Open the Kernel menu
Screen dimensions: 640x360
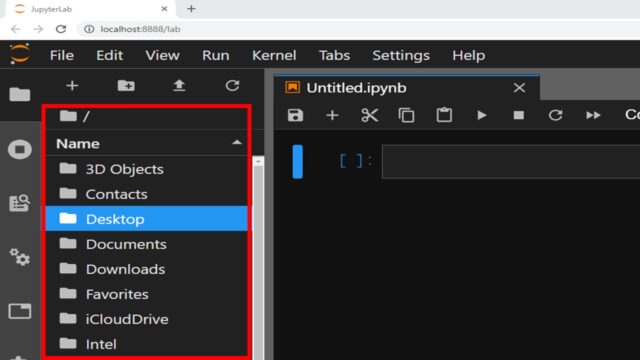274,55
